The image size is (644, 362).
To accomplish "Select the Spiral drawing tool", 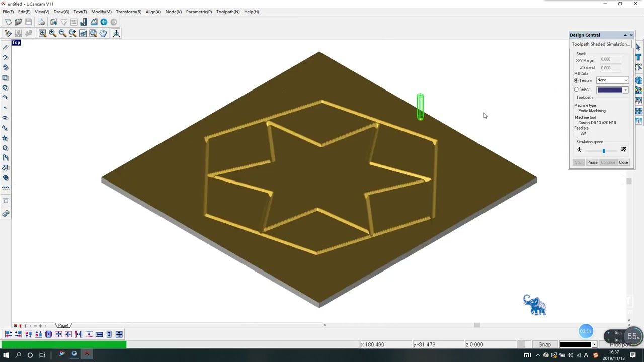I will pyautogui.click(x=6, y=178).
